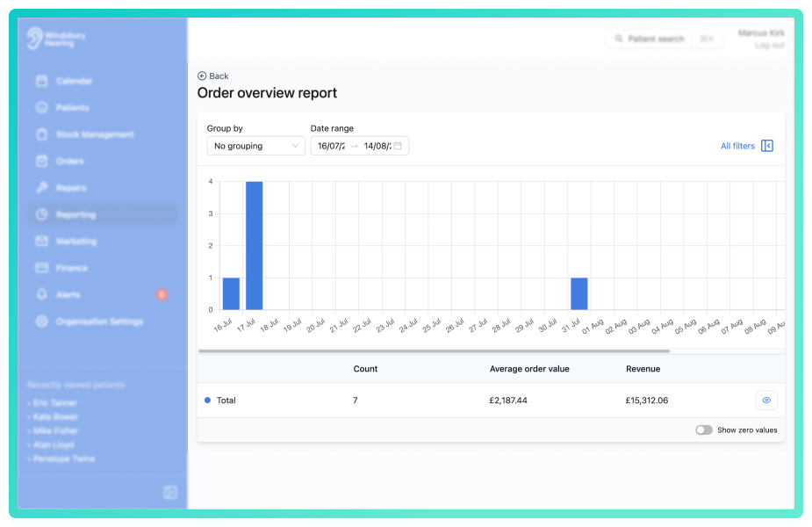Click the Marcus Kirk user name
The height and width of the screenshot is (527, 812).
761,32
